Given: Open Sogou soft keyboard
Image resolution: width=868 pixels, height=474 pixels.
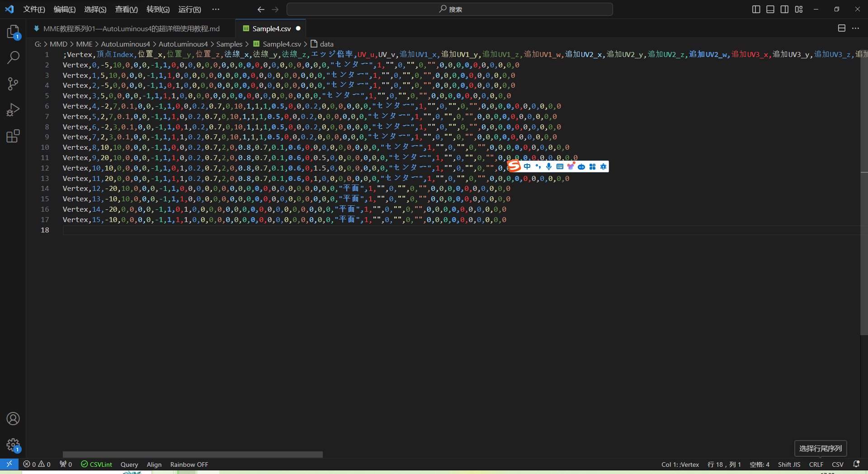Looking at the screenshot, I should click(x=560, y=166).
